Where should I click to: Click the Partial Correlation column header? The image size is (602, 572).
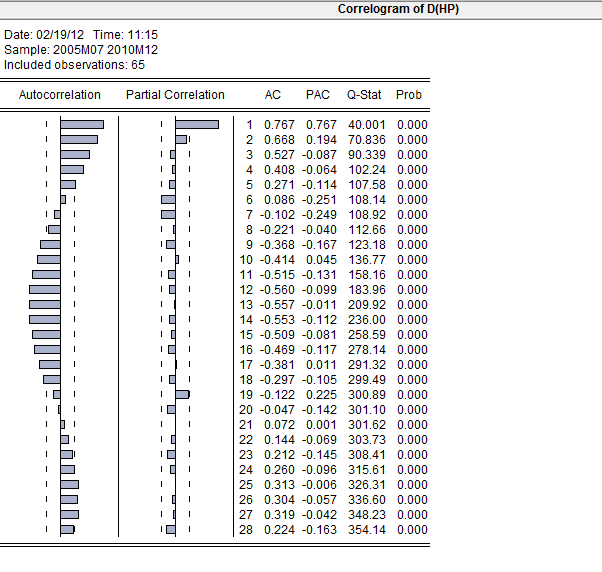(175, 95)
